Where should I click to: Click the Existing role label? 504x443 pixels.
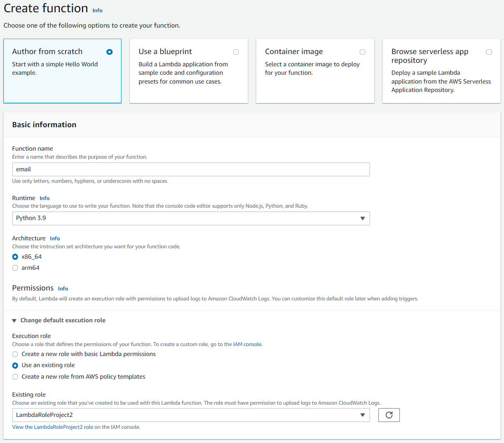click(x=29, y=395)
